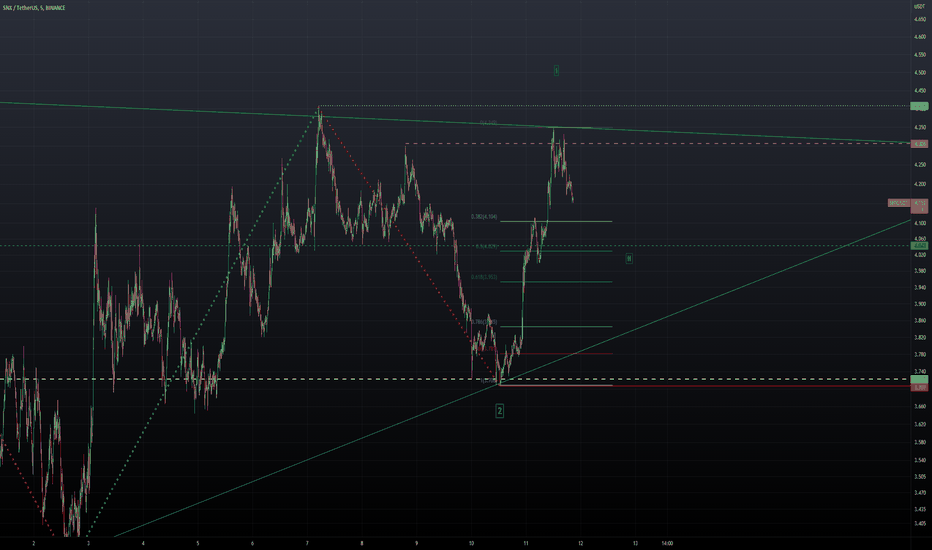Click the 4.650 price axis label
Viewport: 932px width, 550px height.
coord(920,19)
